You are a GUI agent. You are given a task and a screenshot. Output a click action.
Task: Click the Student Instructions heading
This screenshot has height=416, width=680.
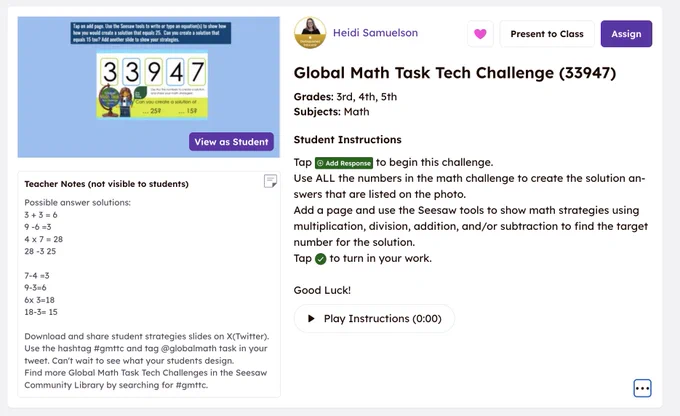point(347,140)
